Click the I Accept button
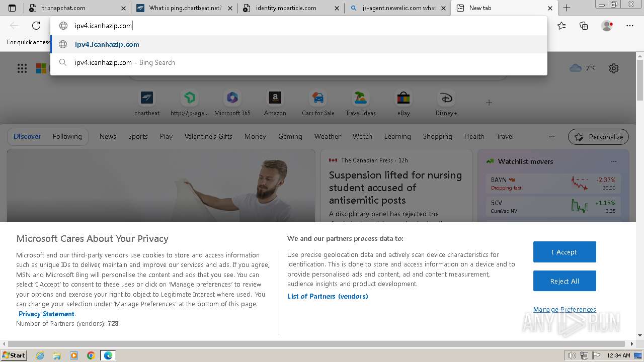This screenshot has height=362, width=644. (565, 252)
